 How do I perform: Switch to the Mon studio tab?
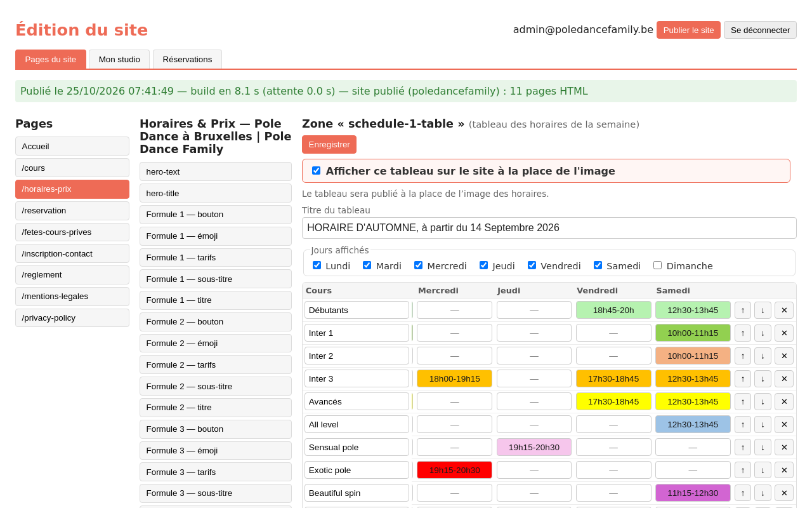pyautogui.click(x=119, y=59)
